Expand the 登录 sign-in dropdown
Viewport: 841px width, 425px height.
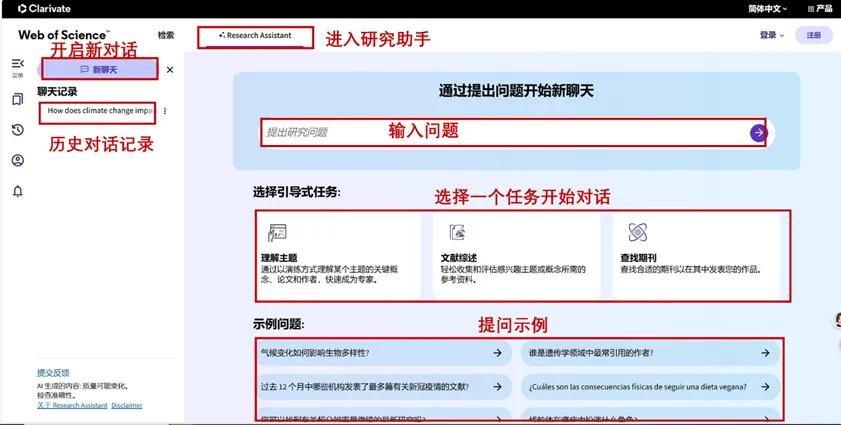[x=772, y=35]
